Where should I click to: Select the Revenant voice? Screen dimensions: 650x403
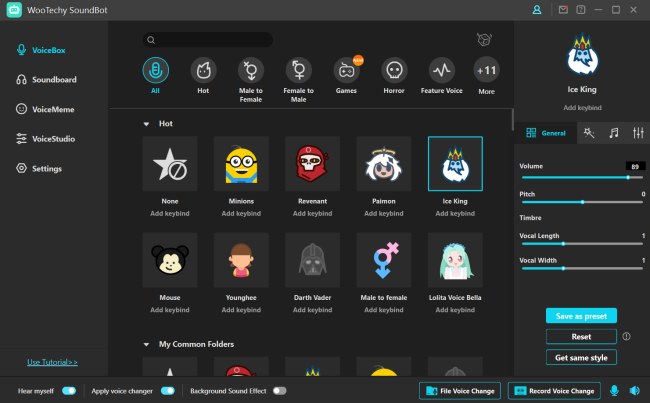point(313,164)
